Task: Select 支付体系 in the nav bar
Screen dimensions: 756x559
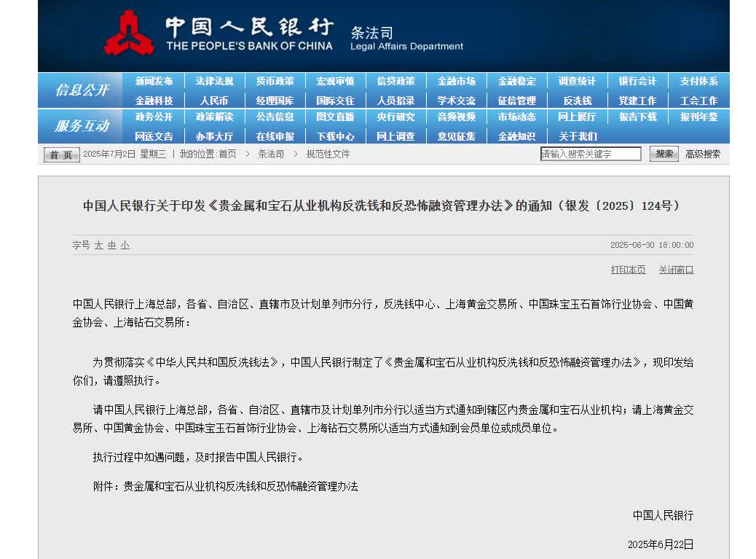Action: pos(698,81)
